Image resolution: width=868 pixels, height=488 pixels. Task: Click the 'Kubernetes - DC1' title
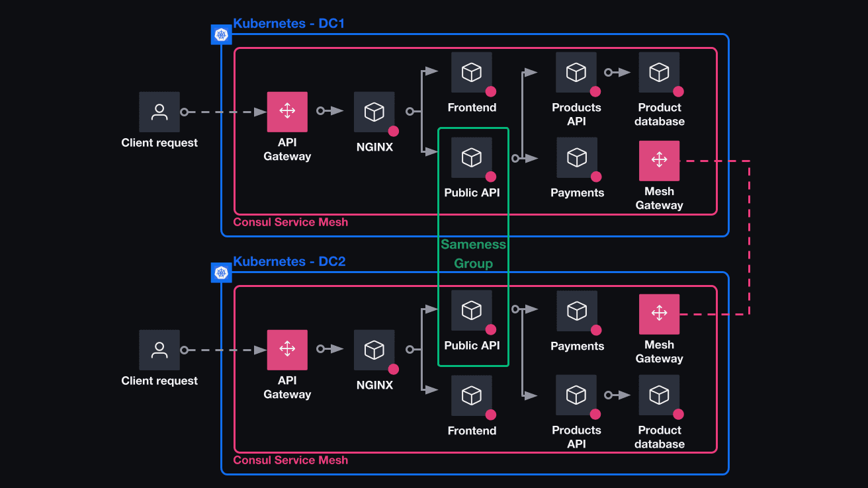tap(289, 24)
